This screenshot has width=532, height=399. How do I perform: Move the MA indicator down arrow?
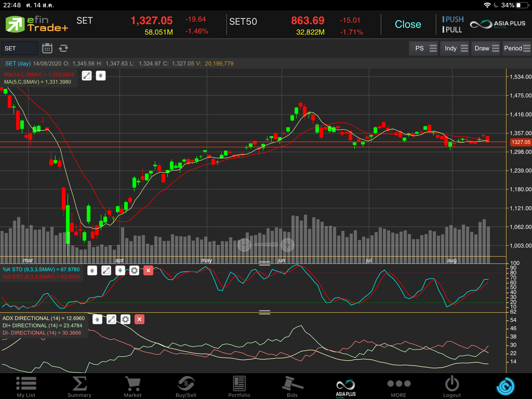pyautogui.click(x=101, y=76)
